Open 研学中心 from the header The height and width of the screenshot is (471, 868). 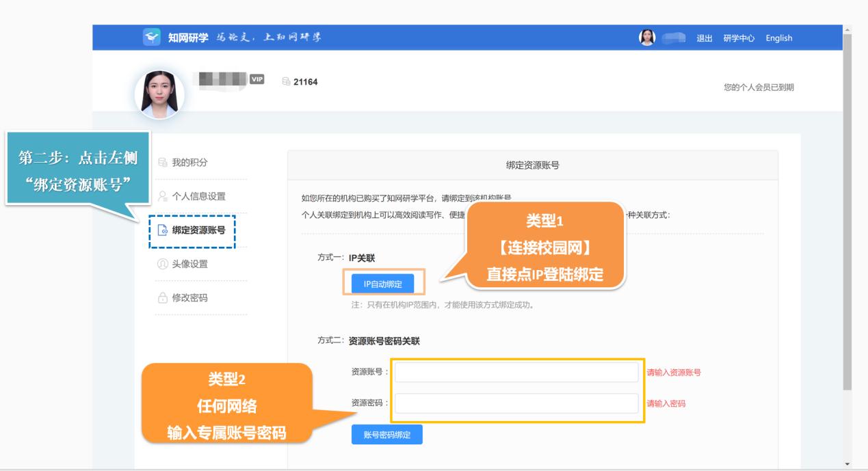739,38
